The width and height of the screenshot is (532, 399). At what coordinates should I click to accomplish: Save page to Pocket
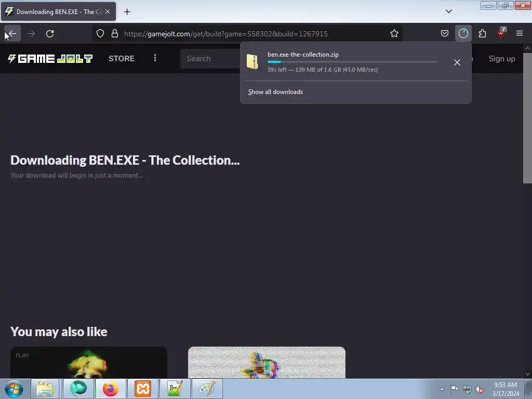click(x=445, y=33)
